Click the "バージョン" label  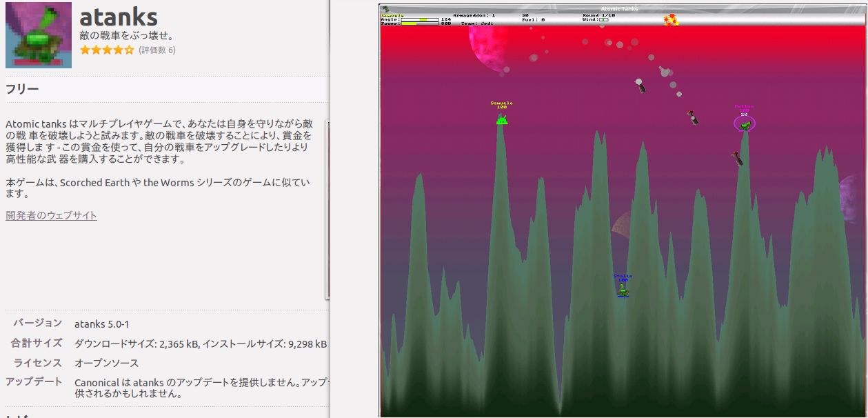(x=38, y=323)
